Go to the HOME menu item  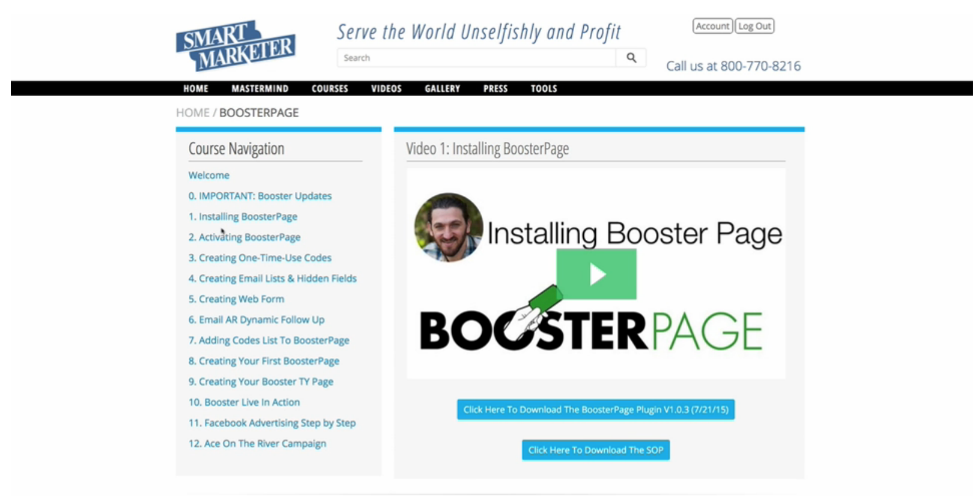point(196,88)
